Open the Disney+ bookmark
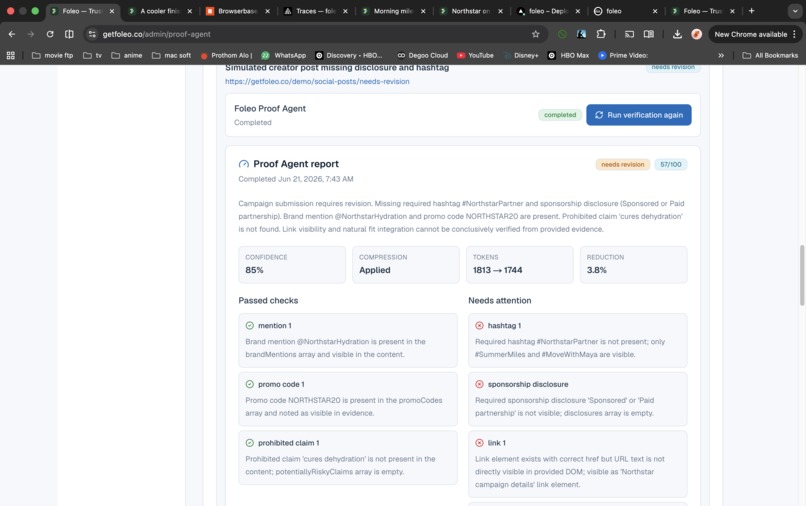The width and height of the screenshot is (806, 506). pyautogui.click(x=521, y=55)
